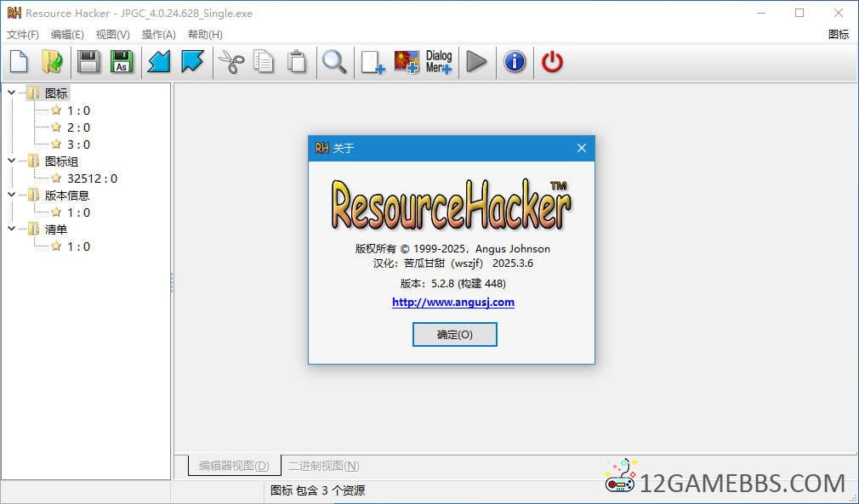Click the flower picture with plus icon
Screen dimensions: 859x504
(407, 62)
